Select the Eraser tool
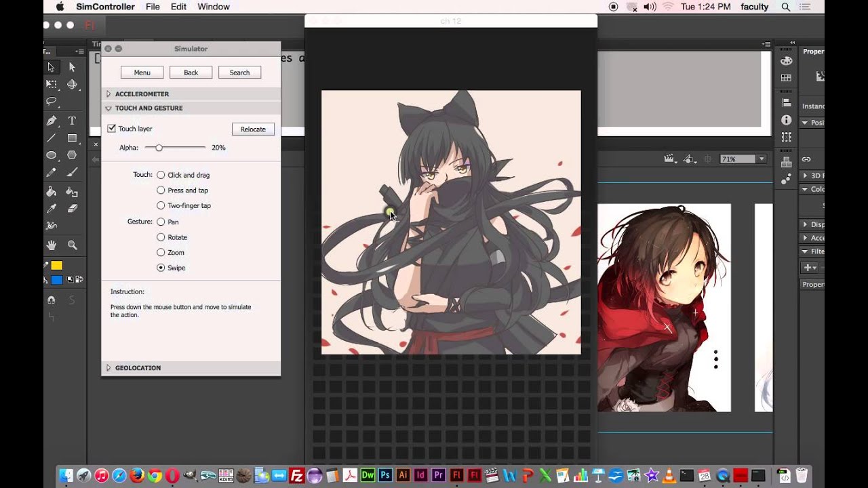This screenshot has height=488, width=868. click(x=72, y=209)
